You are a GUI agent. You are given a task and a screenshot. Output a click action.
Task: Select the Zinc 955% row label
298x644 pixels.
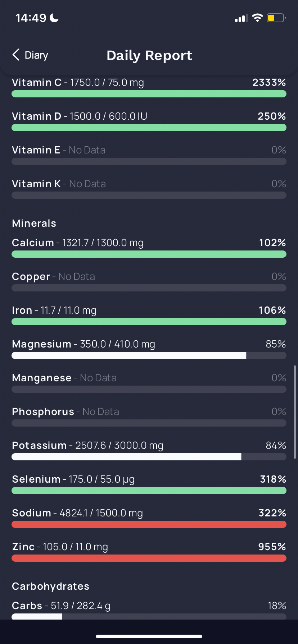tap(60, 547)
